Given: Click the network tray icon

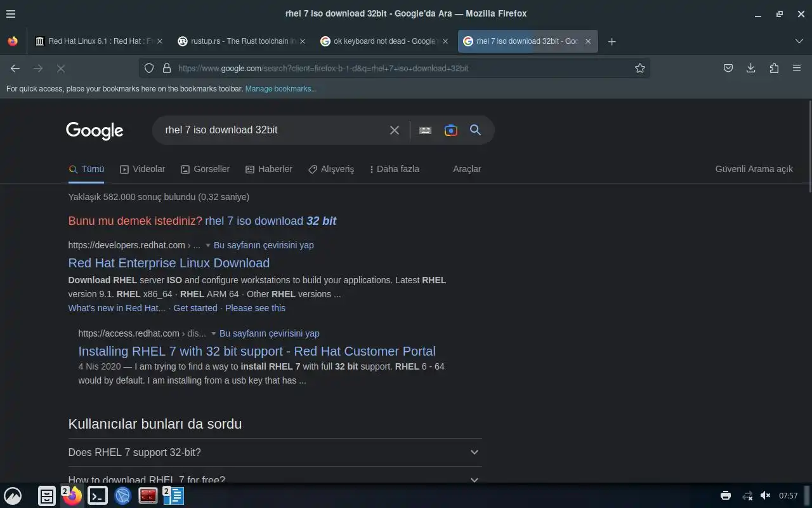Looking at the screenshot, I should (x=747, y=495).
